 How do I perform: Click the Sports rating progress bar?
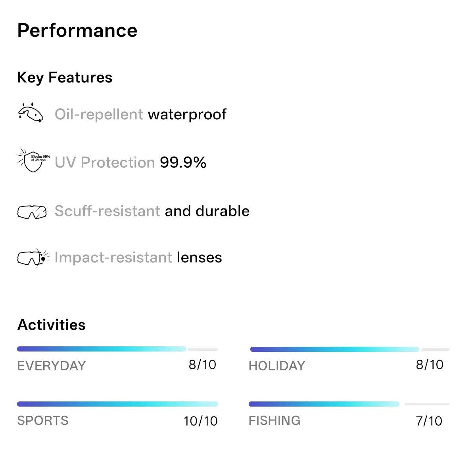tap(117, 404)
